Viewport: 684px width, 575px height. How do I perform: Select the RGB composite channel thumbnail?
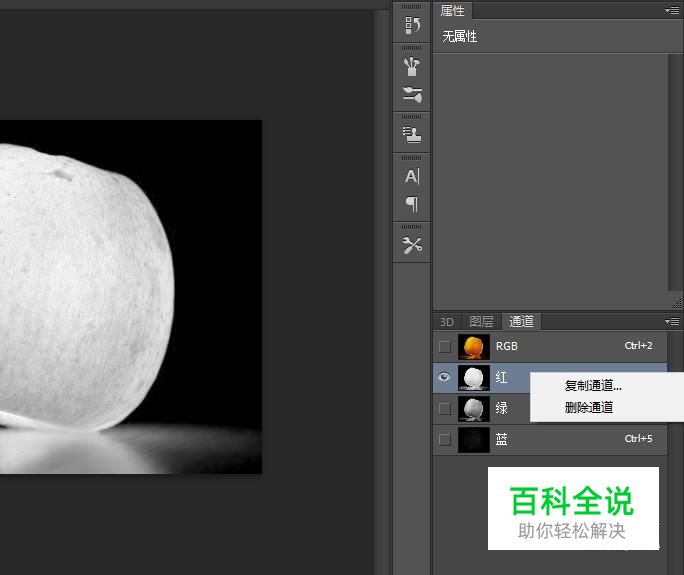tap(474, 347)
